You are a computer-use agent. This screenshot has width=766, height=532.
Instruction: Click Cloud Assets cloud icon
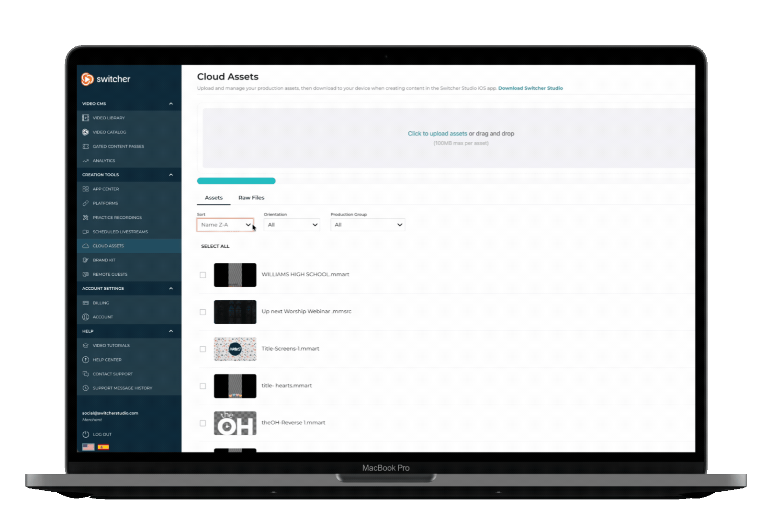click(86, 246)
